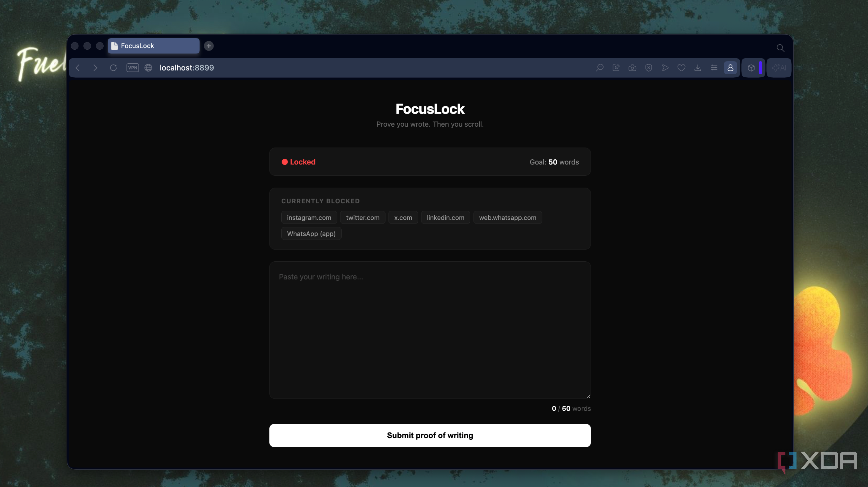Click the 0 / 50 words counter
Screen dimensions: 868x487
point(571,409)
